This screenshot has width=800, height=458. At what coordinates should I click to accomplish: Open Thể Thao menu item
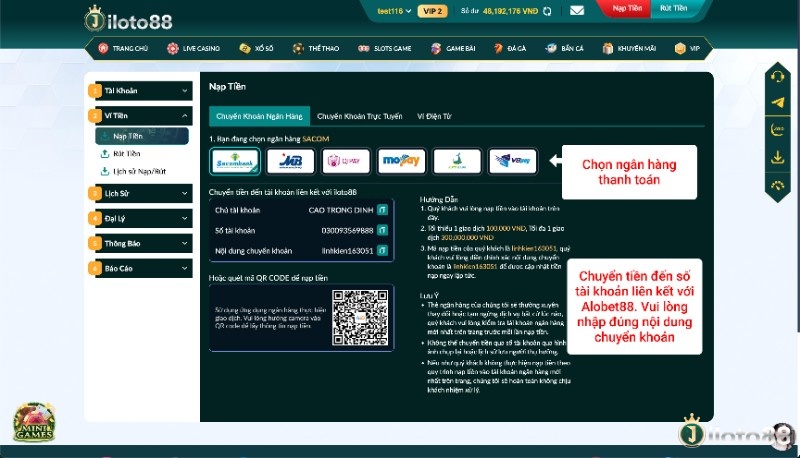316,48
